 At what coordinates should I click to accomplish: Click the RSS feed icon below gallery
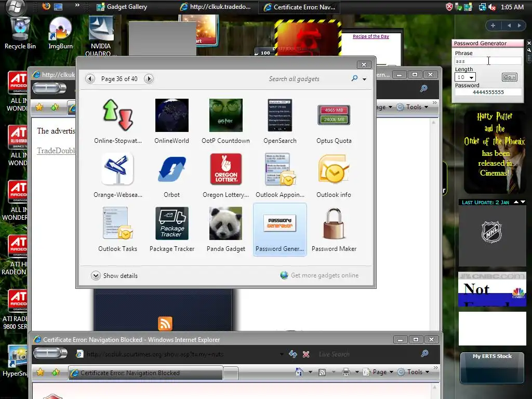point(165,323)
